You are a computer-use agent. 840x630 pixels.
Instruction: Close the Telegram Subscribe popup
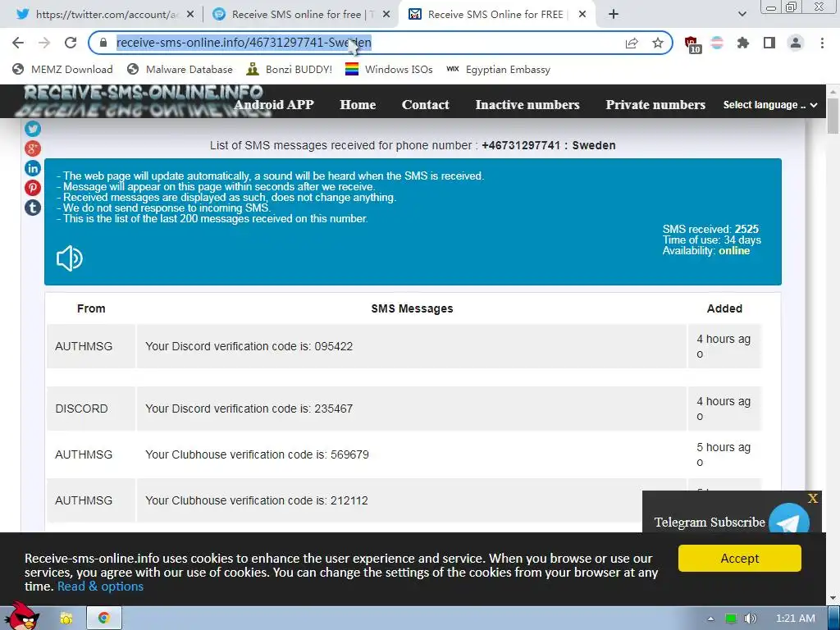pos(813,498)
